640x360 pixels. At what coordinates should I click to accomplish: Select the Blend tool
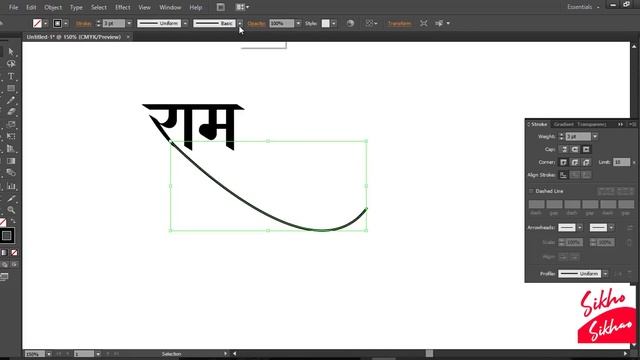coord(11,173)
